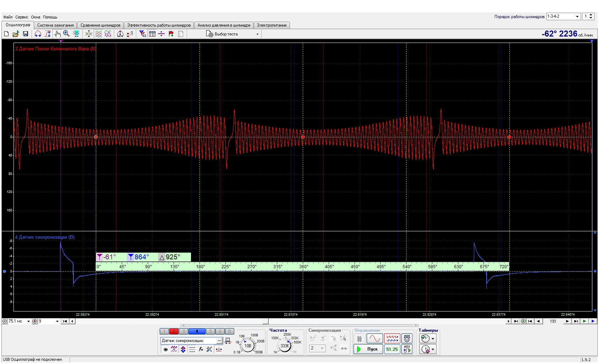This screenshot has height=364, width=602.
Task: Open the sync channel dropdown showing 2
Action: (317, 348)
